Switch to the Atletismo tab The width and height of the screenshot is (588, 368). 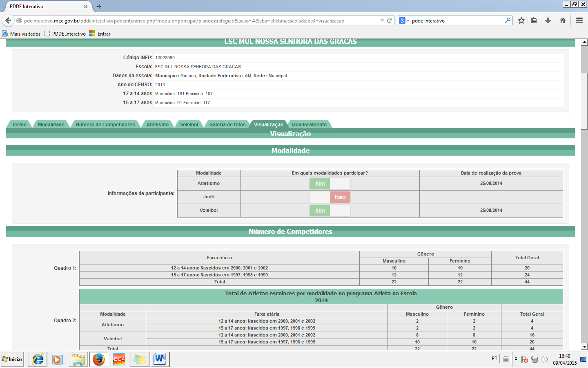click(x=158, y=125)
